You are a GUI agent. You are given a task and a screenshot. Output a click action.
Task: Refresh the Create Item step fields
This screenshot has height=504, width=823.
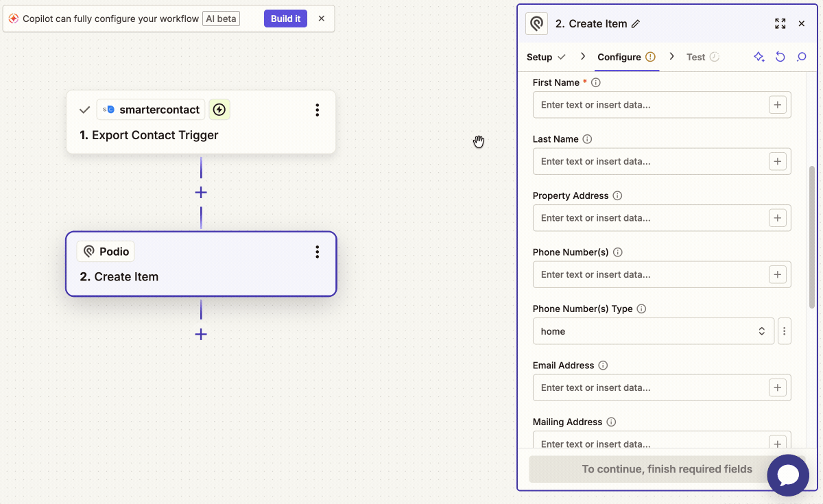click(780, 57)
